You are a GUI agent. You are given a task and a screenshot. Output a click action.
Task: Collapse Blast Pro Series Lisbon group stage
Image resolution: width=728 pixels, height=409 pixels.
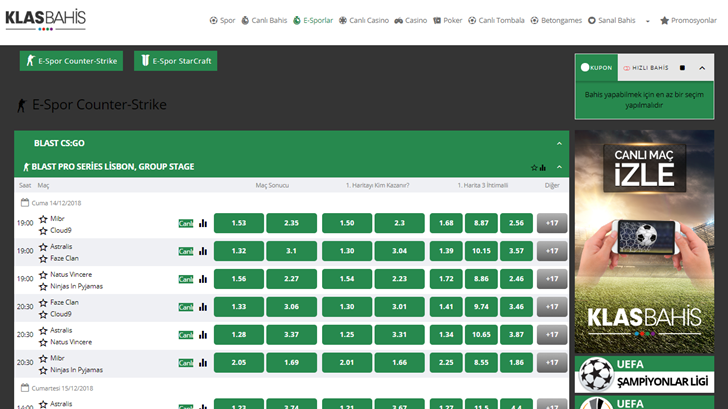click(x=559, y=167)
